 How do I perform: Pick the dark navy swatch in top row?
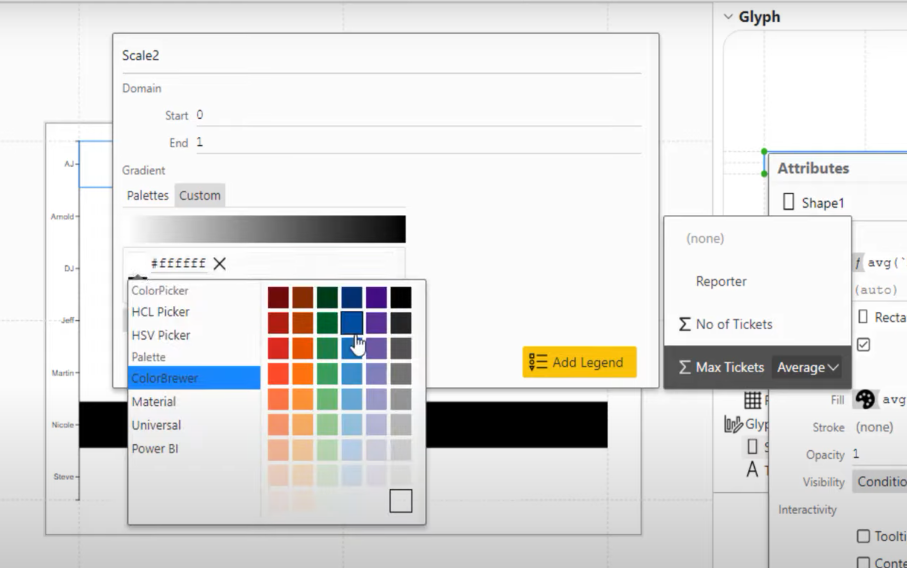point(352,297)
